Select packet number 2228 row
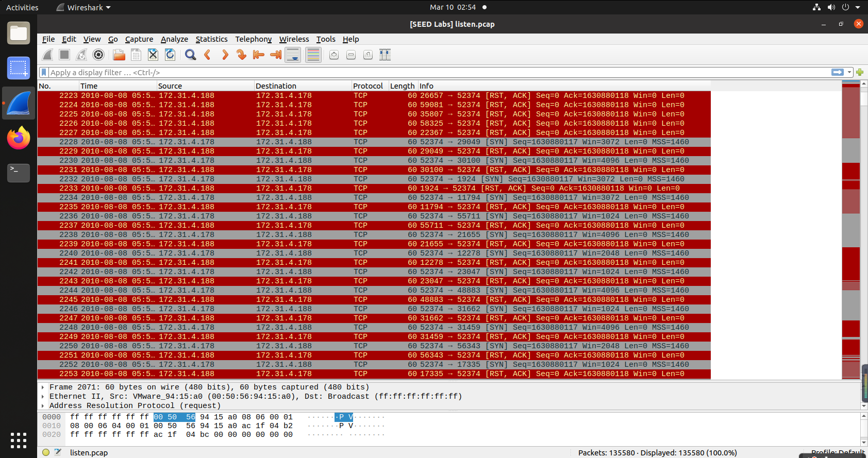The width and height of the screenshot is (868, 458). point(374,142)
